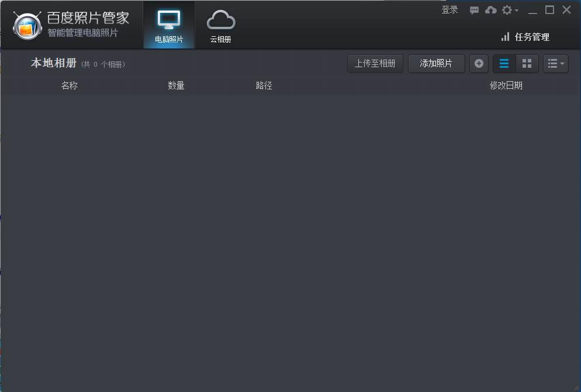Switch to grid thumbnail view mode
Viewport: 581px width, 392px height.
click(x=527, y=63)
